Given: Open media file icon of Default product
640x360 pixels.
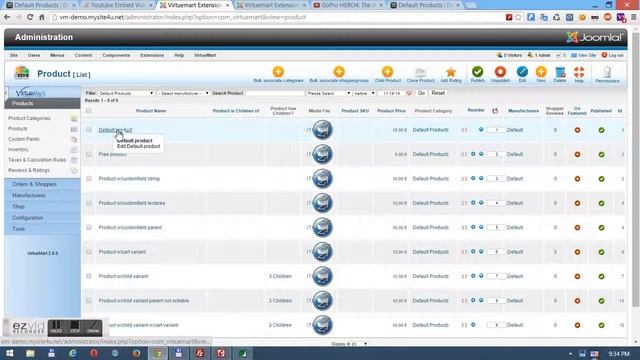Looking at the screenshot, I should 322,130.
